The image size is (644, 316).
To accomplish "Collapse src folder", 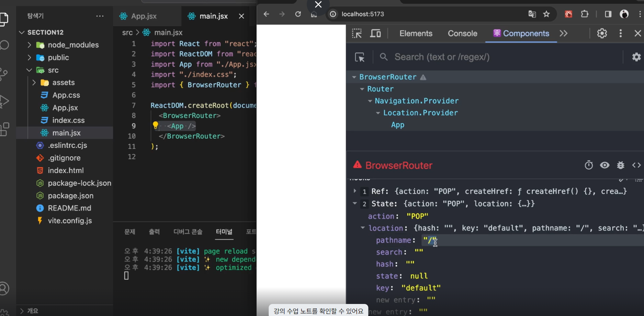I will click(29, 70).
